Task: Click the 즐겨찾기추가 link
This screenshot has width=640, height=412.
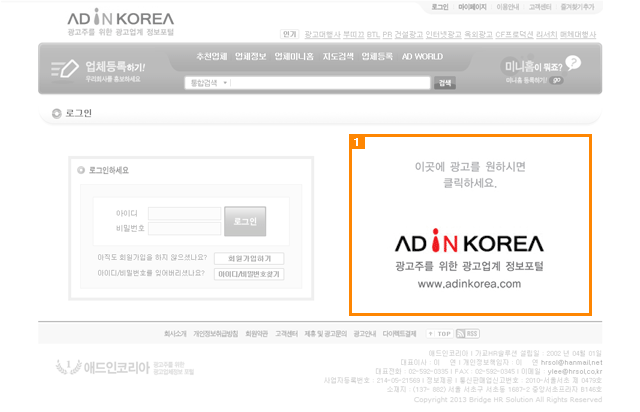Action: 578,7
